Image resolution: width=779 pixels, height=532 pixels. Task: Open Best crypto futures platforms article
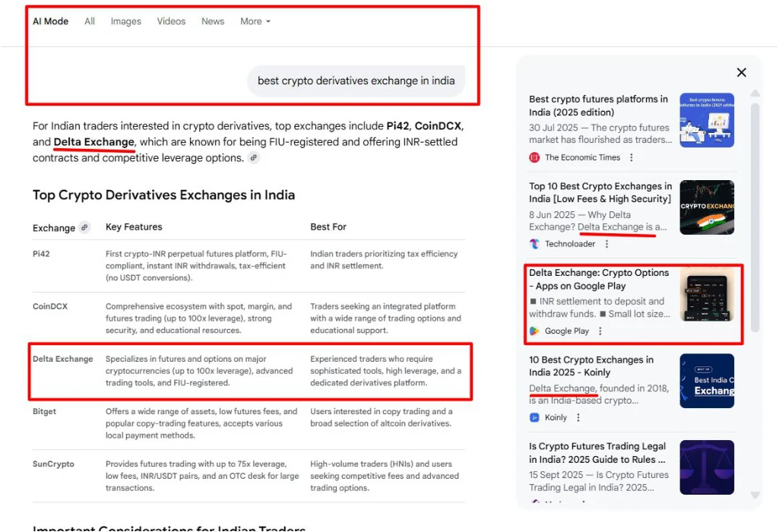598,106
